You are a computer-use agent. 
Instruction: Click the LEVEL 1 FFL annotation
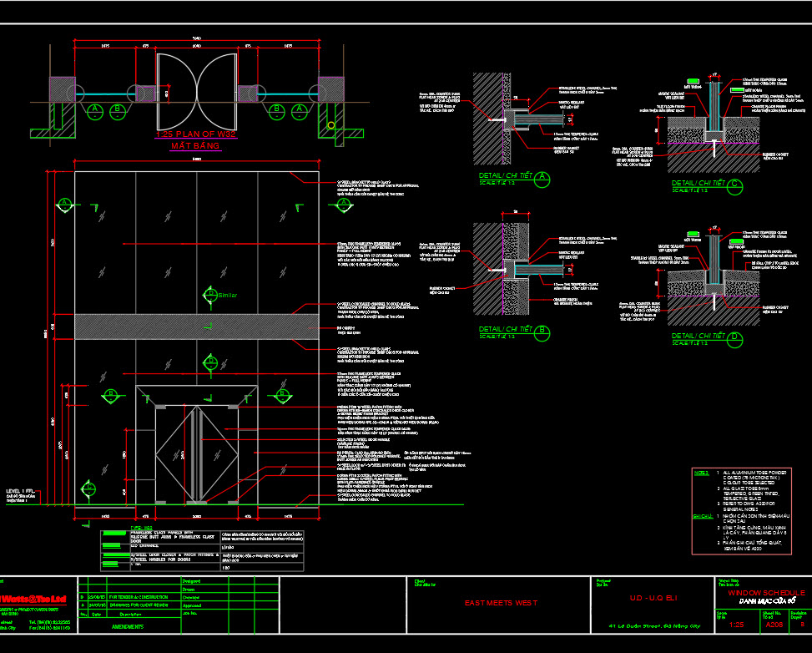click(20, 491)
